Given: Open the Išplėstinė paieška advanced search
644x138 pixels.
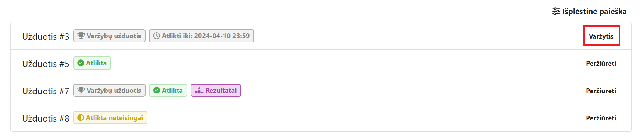Looking at the screenshot, I should tap(590, 12).
